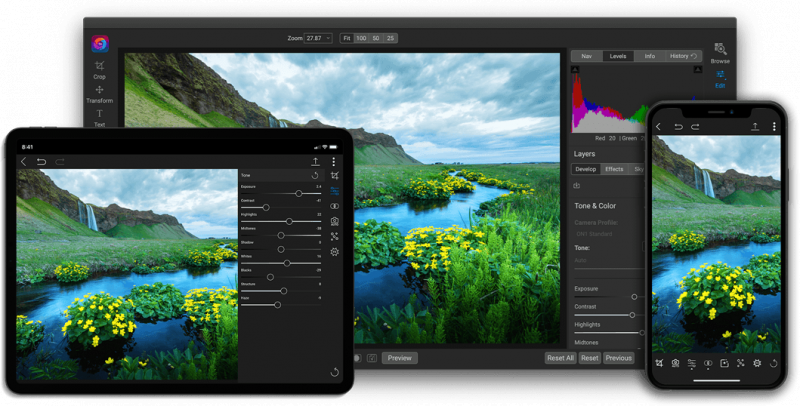Select the retouch icon in the phone toolbar
Screen dimensions: 800x406
pos(740,363)
